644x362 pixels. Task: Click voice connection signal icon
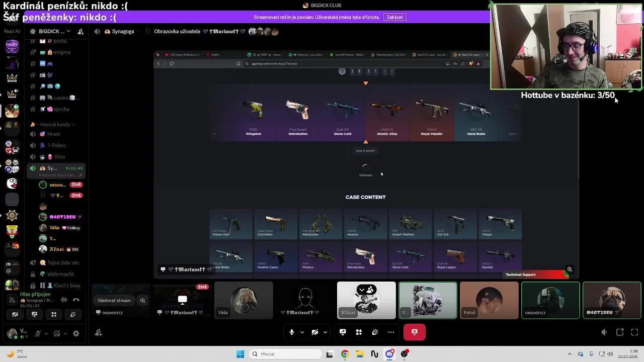click(12, 300)
